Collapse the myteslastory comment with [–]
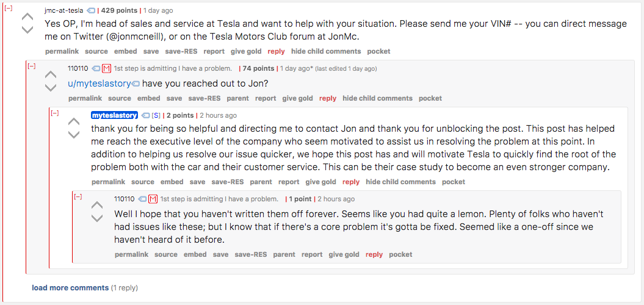Screen dimensions: 644x305 click(54, 113)
